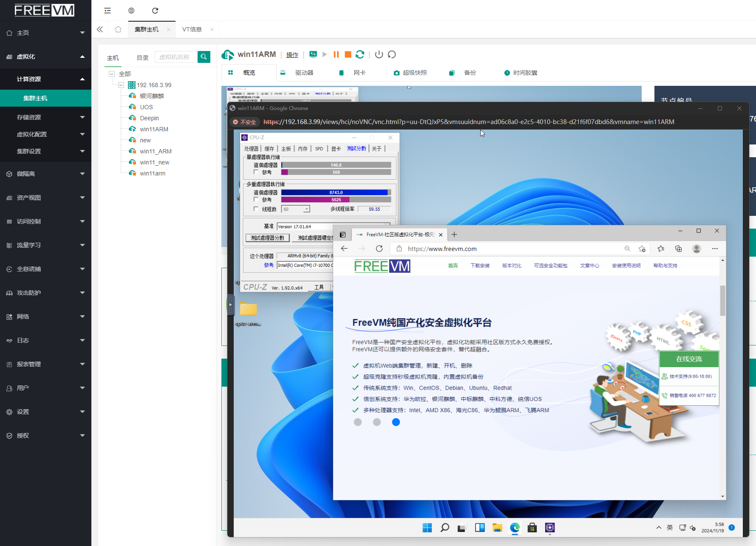756x546 pixels.
Task: Click the orange stop VM icon
Action: pyautogui.click(x=348, y=54)
